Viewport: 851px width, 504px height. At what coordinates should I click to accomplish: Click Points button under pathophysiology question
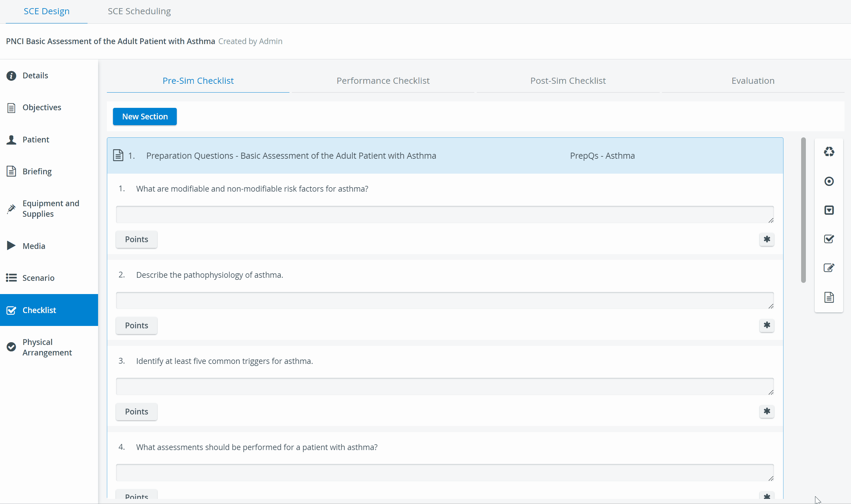(136, 325)
